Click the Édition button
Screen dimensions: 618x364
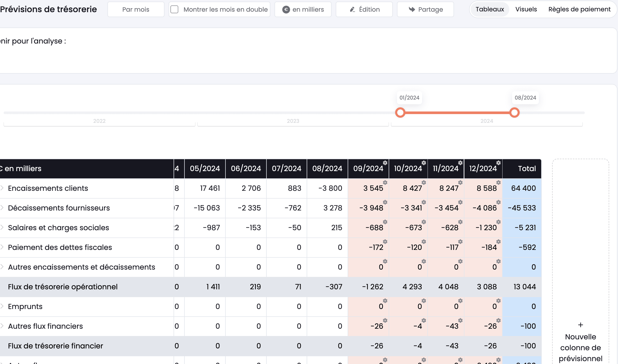(364, 9)
